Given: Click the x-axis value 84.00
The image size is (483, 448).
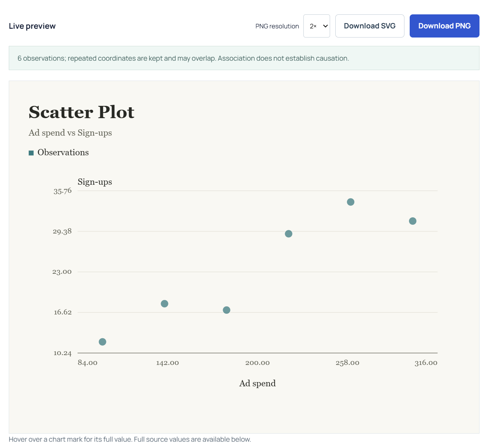Looking at the screenshot, I should 88,363.
